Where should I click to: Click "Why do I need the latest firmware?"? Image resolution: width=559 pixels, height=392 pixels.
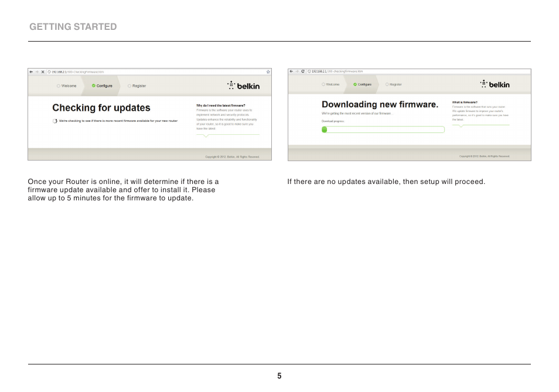click(x=221, y=105)
